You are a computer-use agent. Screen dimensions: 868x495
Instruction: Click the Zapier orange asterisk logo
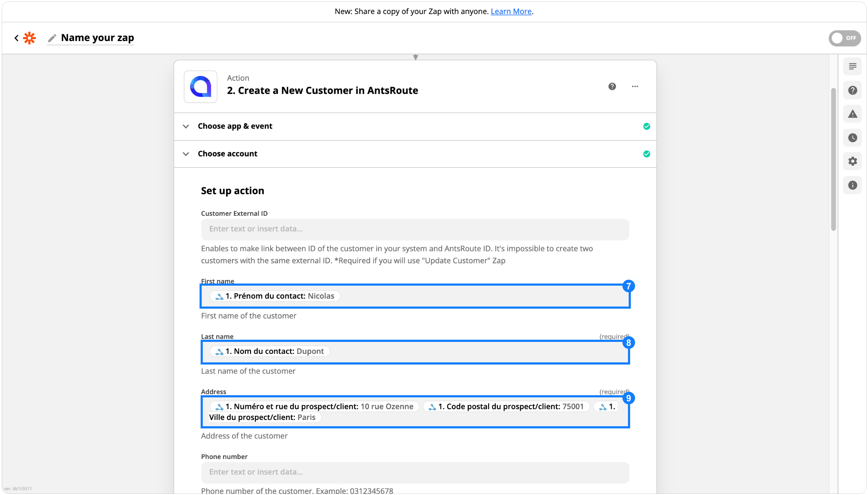[x=30, y=38]
